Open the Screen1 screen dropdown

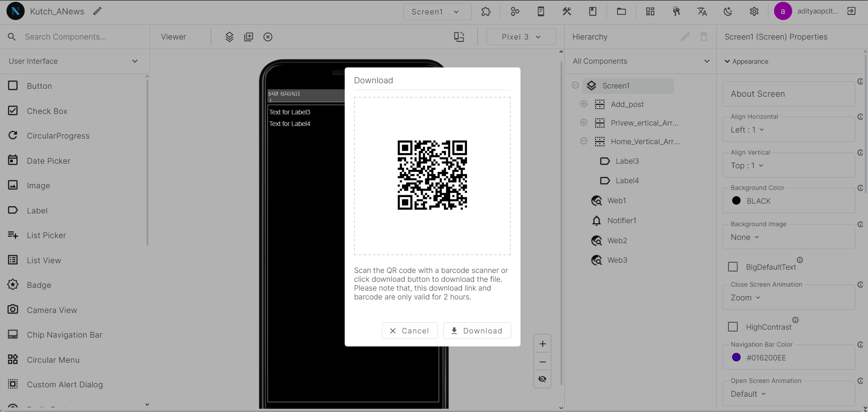point(437,12)
